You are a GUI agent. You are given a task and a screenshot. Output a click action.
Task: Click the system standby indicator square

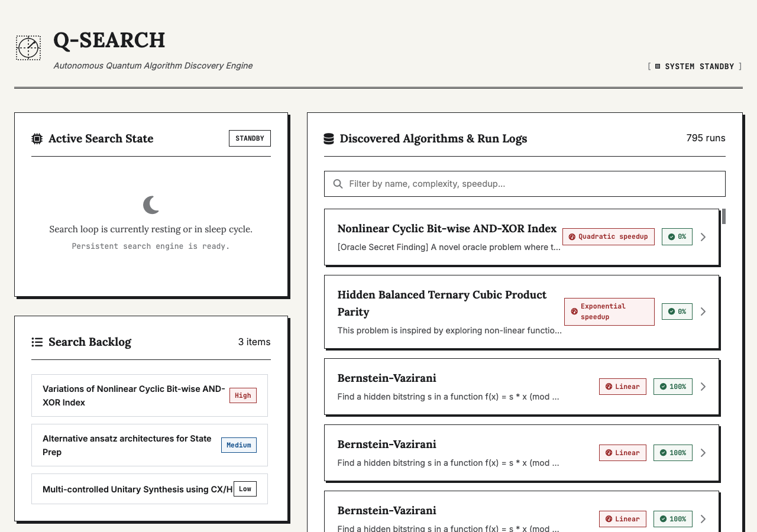[x=658, y=66]
